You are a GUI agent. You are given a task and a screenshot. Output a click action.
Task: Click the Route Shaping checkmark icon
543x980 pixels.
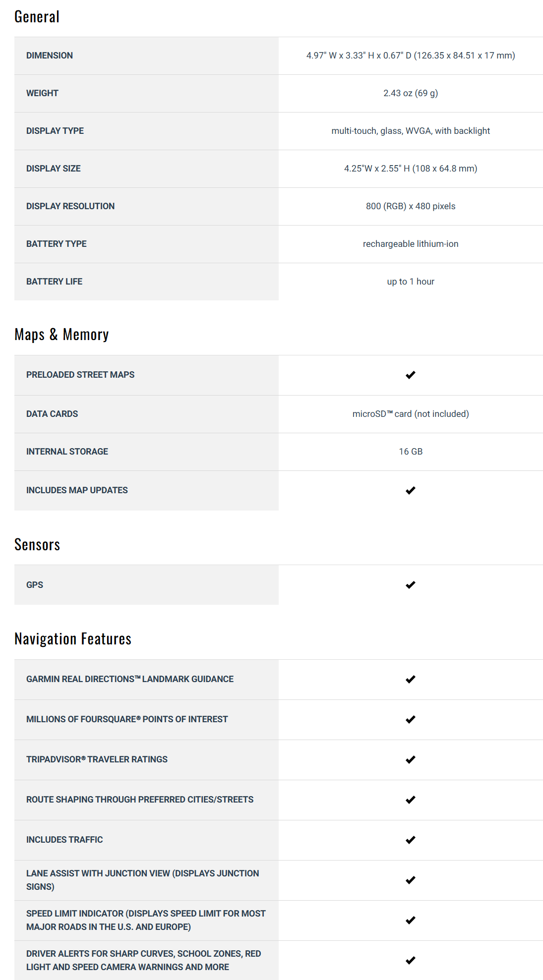click(410, 800)
